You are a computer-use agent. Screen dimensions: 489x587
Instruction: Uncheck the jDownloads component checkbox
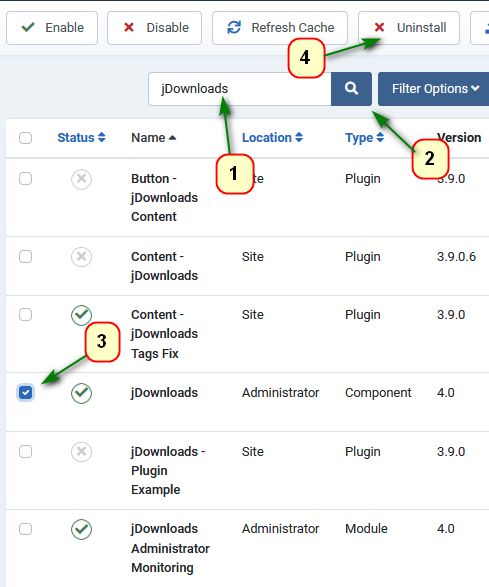pos(25,393)
